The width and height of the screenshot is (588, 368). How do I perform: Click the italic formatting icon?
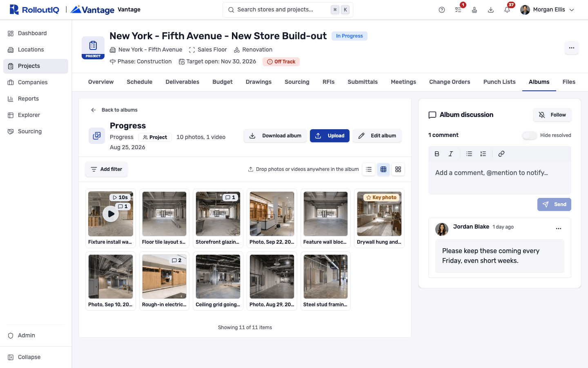point(451,154)
